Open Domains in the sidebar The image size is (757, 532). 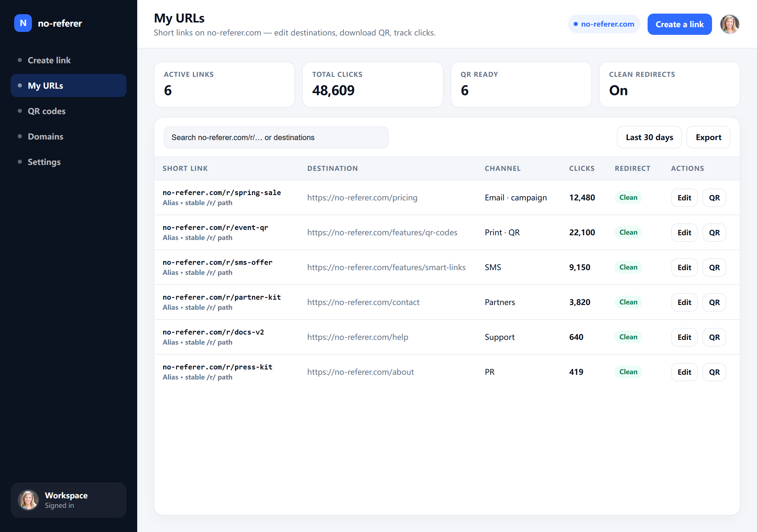[69, 137]
